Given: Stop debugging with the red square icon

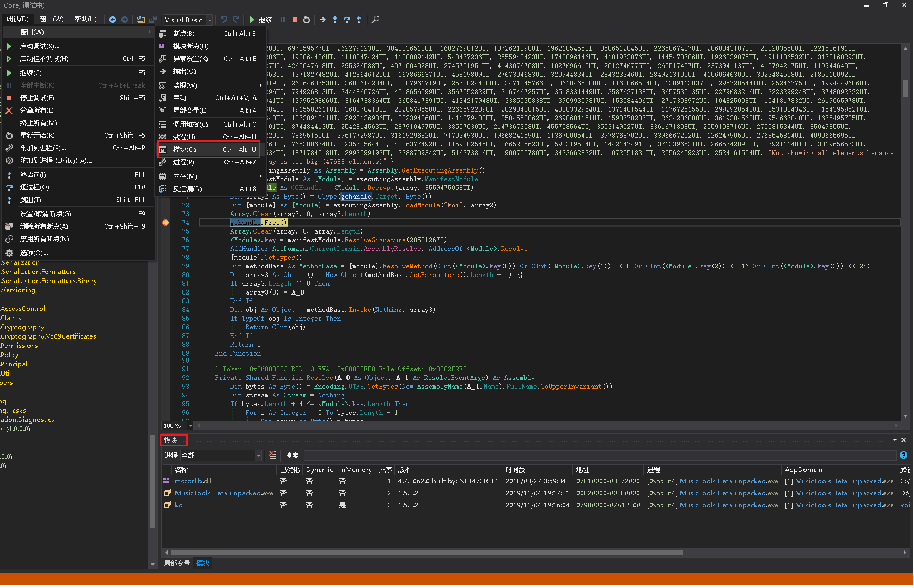Looking at the screenshot, I should tap(294, 20).
